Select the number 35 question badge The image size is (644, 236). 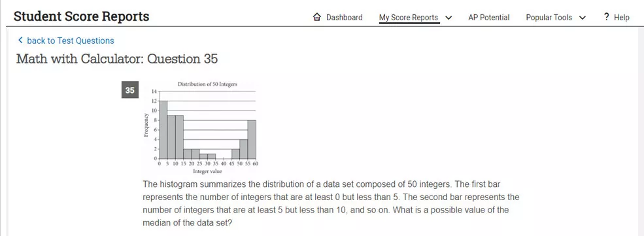(130, 90)
